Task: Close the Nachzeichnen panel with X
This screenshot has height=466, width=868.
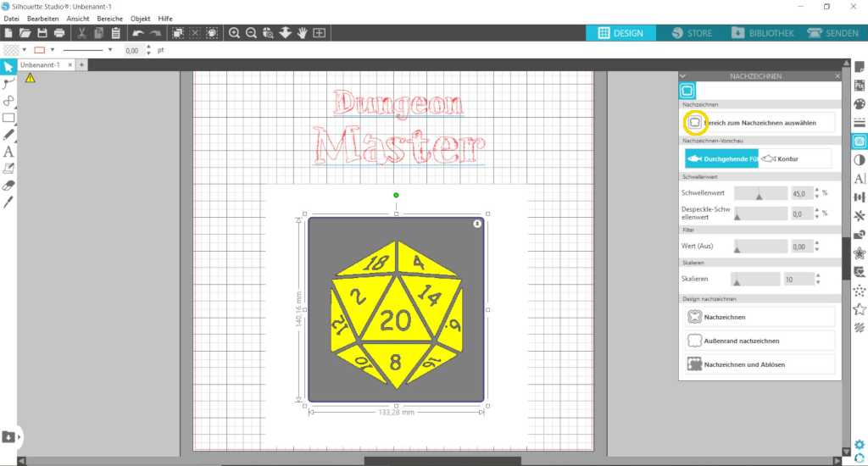Action: tap(837, 76)
